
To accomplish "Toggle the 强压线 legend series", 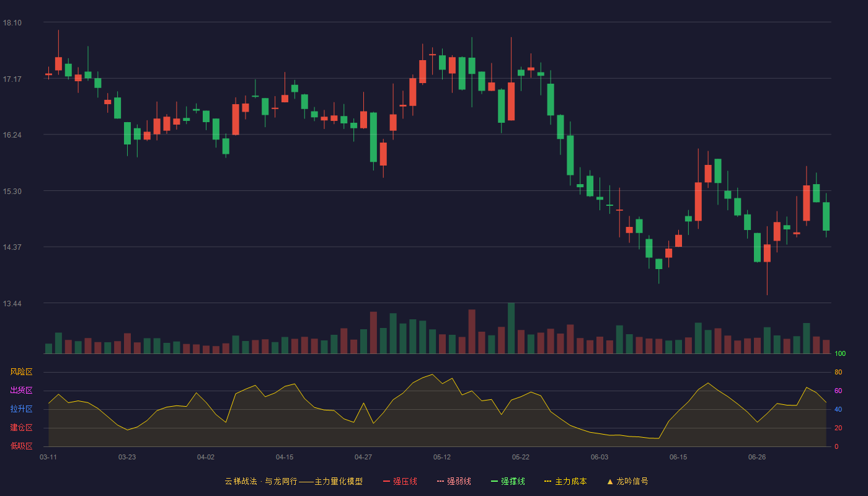I will (x=400, y=481).
